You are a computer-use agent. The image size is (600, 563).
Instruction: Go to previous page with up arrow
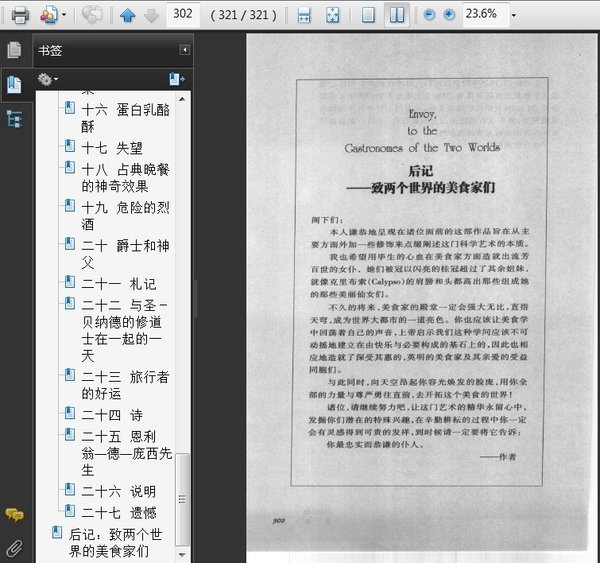click(x=127, y=15)
